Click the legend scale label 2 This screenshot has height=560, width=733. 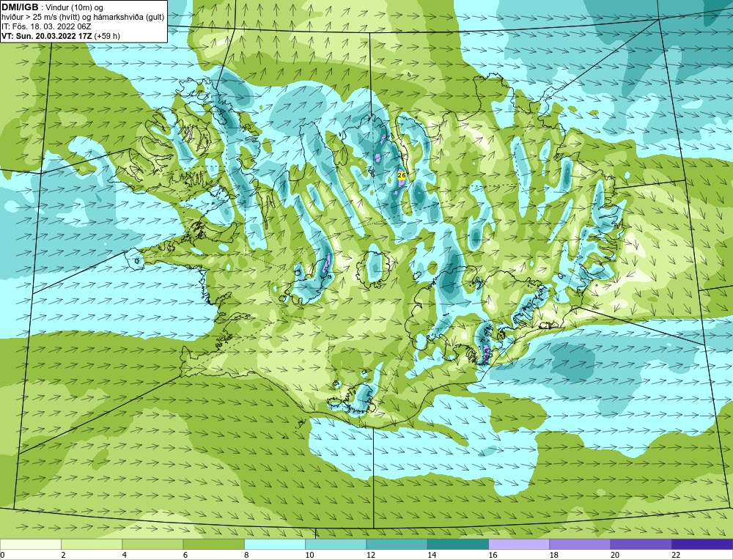click(63, 555)
